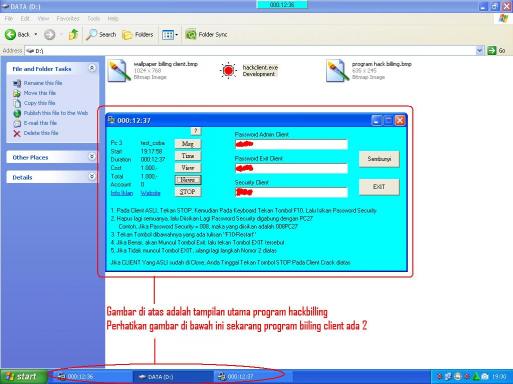Collapse File and Folder Tasks panel

pyautogui.click(x=92, y=68)
